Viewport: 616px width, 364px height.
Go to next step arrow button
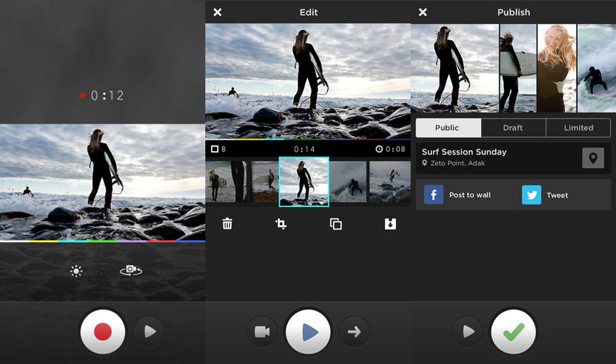(354, 332)
